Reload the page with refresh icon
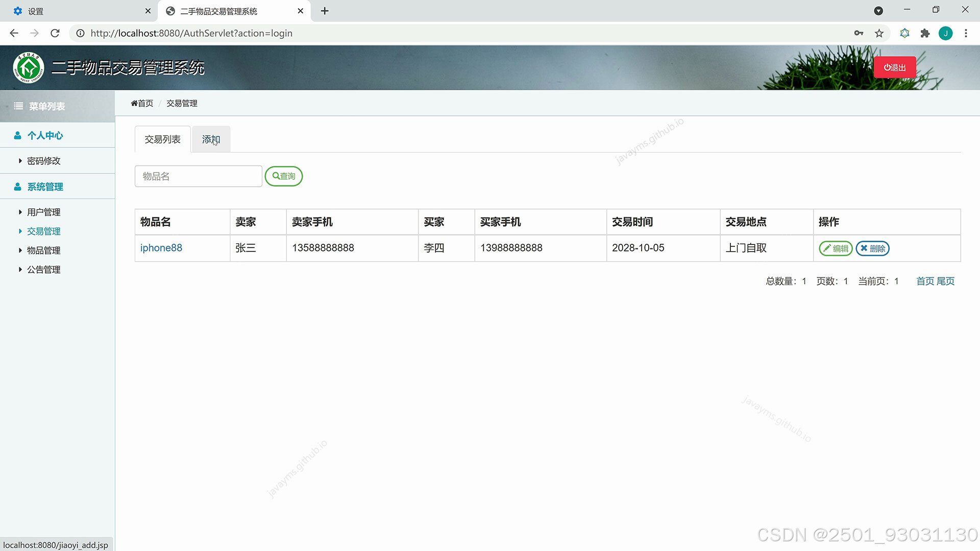 55,33
